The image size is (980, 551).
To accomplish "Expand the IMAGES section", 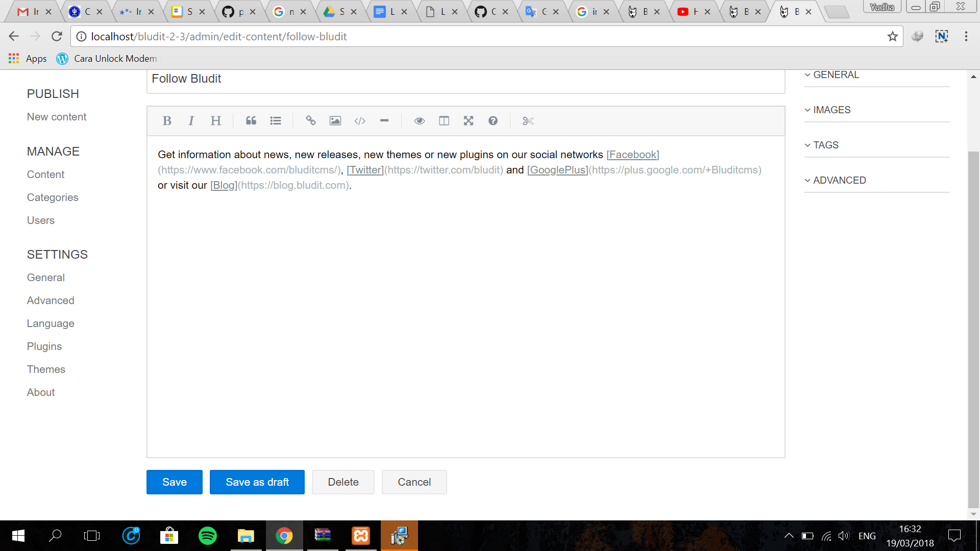I will (x=831, y=110).
